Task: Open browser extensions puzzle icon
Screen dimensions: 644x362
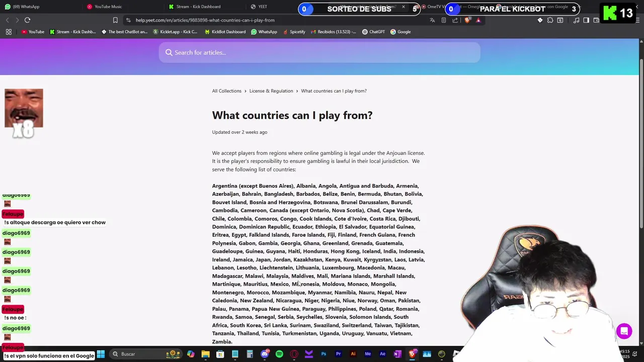Action: click(x=550, y=20)
